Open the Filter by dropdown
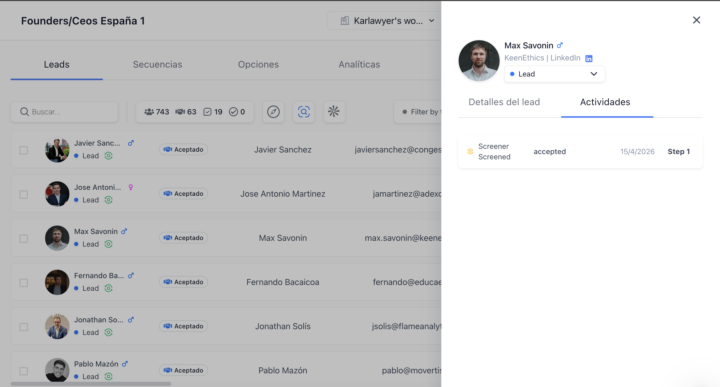 [418, 112]
